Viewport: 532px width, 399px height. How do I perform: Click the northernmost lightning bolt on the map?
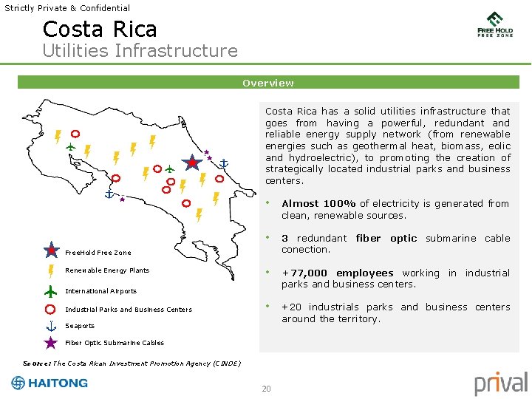(152, 142)
